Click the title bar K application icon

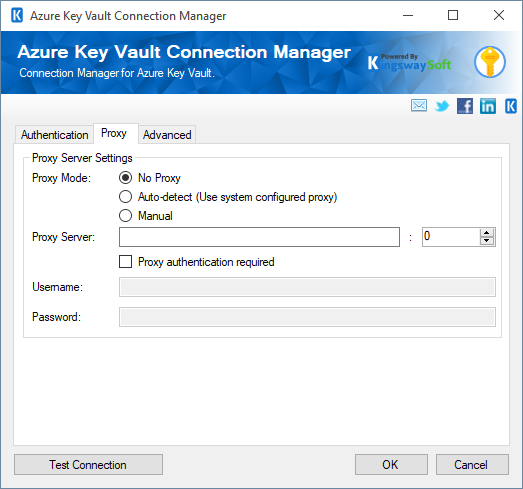pyautogui.click(x=17, y=15)
